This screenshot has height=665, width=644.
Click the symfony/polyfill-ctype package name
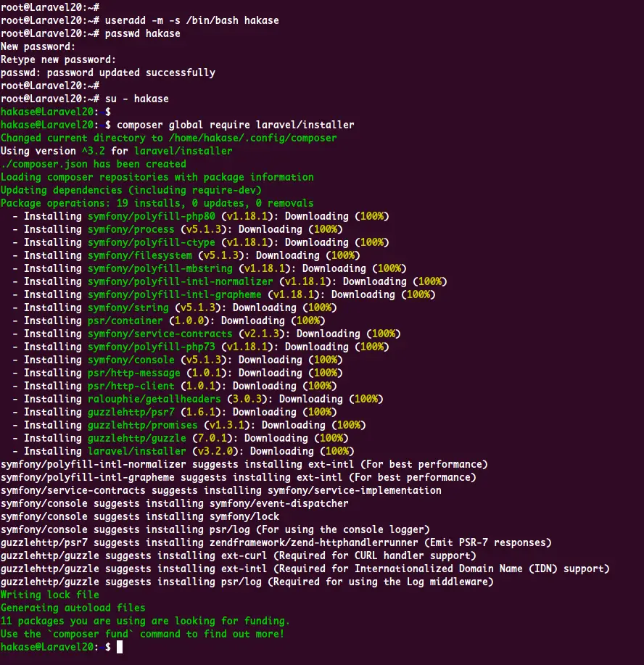(152, 243)
